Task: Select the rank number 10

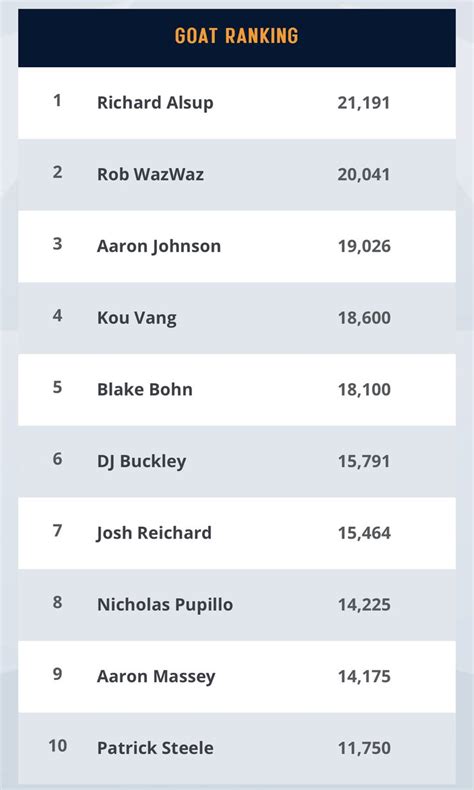Action: coord(57,746)
